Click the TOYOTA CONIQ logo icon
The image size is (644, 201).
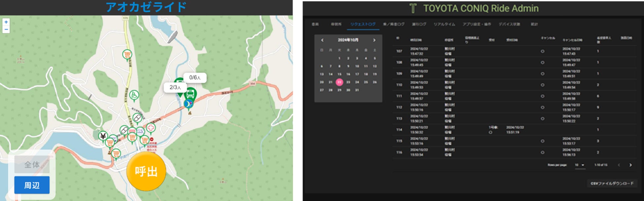click(413, 8)
